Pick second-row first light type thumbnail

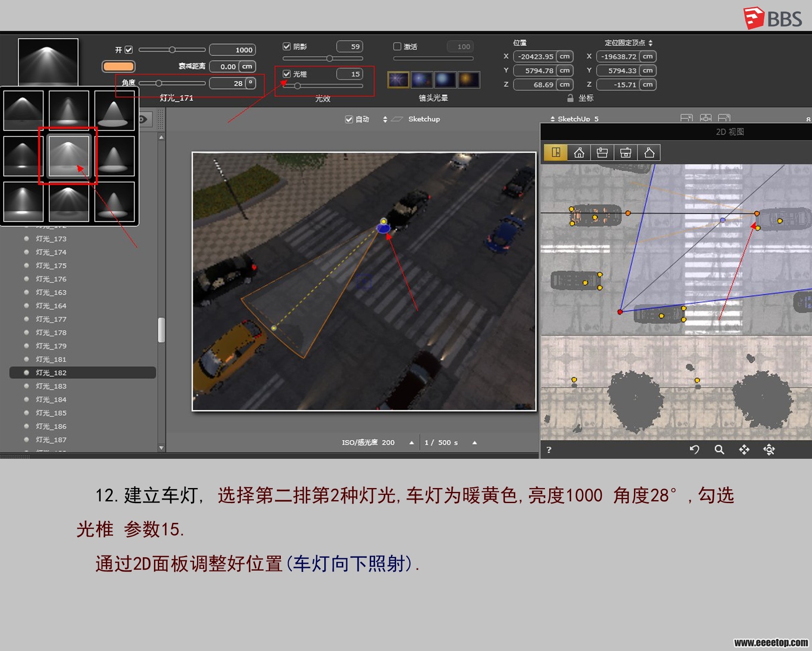23,156
